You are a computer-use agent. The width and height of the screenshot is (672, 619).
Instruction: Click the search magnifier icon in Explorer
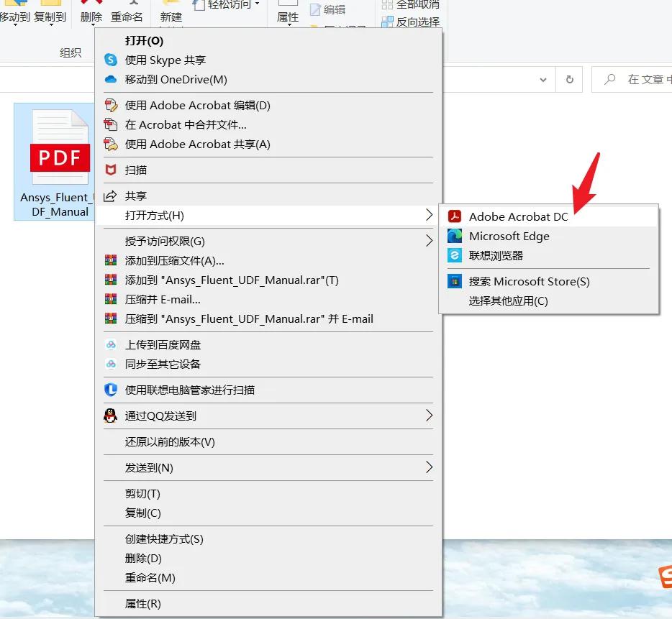(609, 79)
